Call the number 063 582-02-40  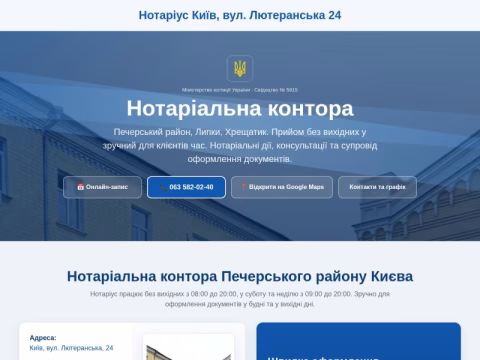(x=186, y=187)
